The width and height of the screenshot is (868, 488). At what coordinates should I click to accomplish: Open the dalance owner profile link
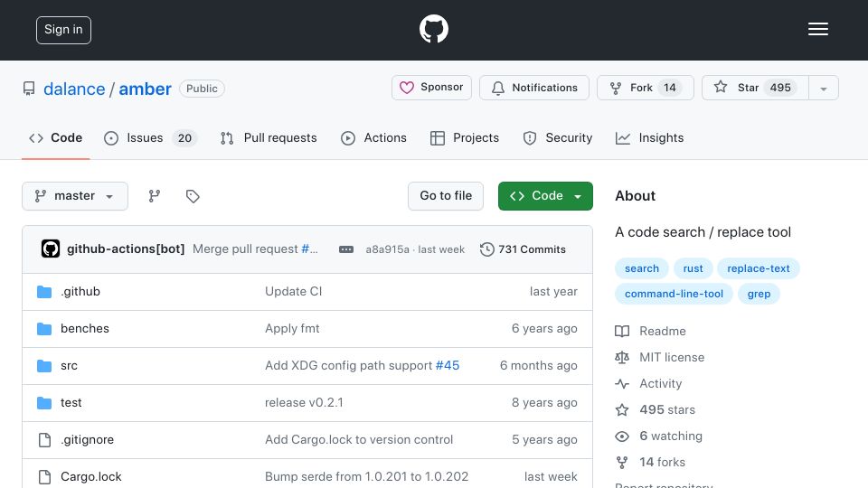point(74,89)
